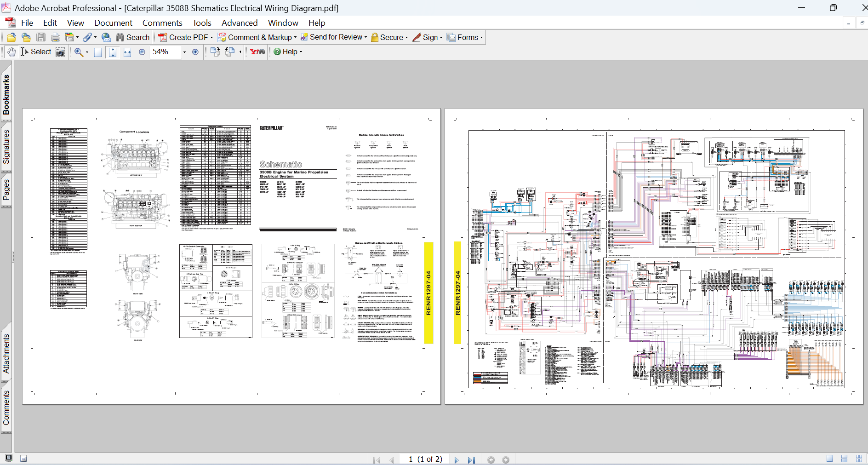Open the Pages side panel tab
The width and height of the screenshot is (868, 465).
6,190
